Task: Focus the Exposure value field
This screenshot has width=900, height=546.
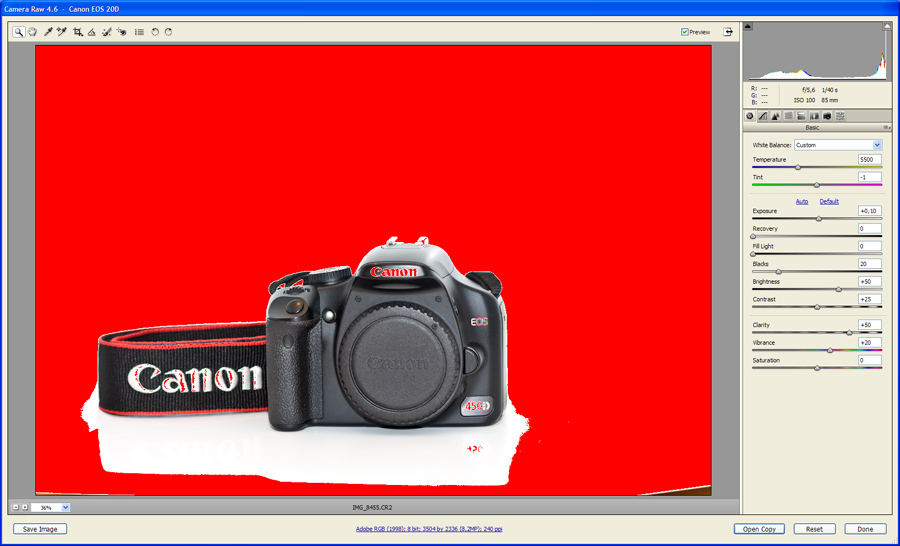Action: click(870, 211)
